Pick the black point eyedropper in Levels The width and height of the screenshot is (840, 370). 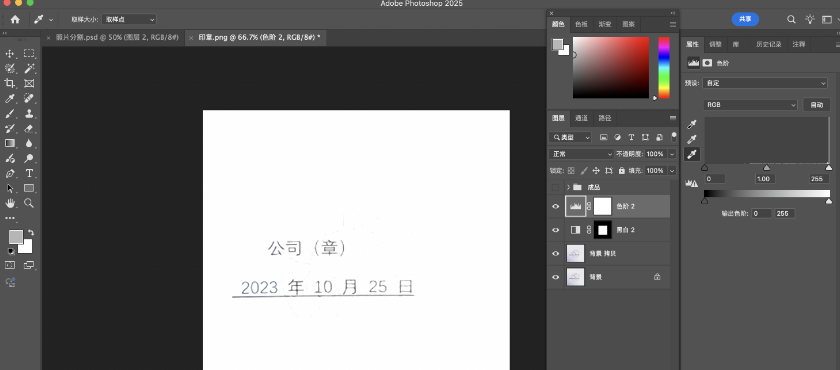pyautogui.click(x=693, y=125)
